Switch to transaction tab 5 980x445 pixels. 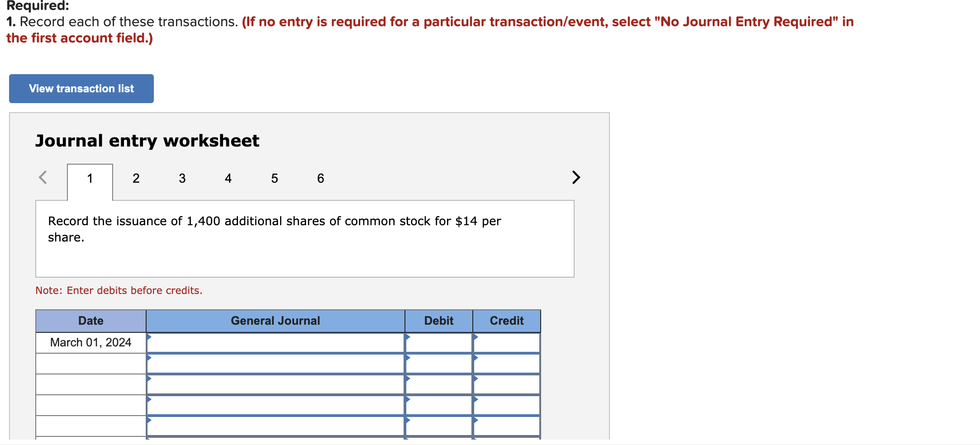pos(274,178)
